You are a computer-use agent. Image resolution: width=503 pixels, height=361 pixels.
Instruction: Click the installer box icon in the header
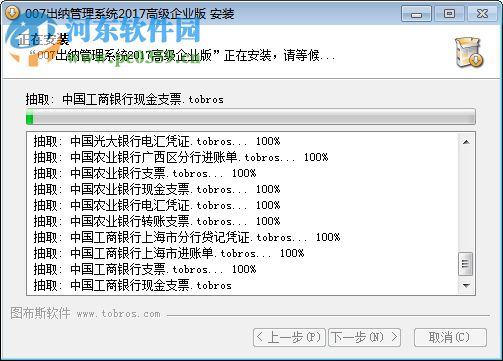(469, 52)
